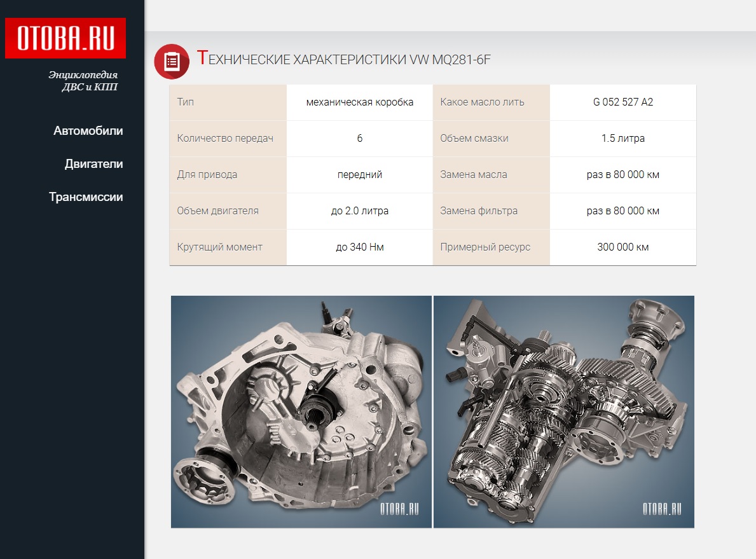
Task: Open the gearbox housing exterior photo
Action: pos(301,411)
